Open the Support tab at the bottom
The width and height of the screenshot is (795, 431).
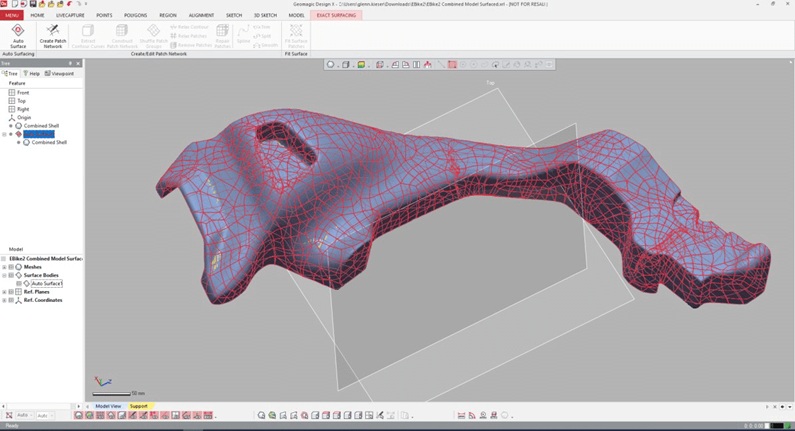138,406
